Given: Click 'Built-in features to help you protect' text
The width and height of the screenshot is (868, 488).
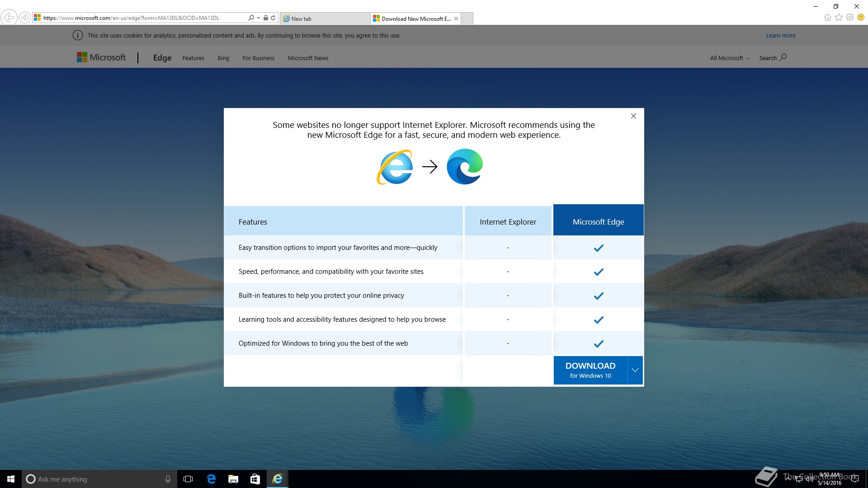Looking at the screenshot, I should pos(321,296).
